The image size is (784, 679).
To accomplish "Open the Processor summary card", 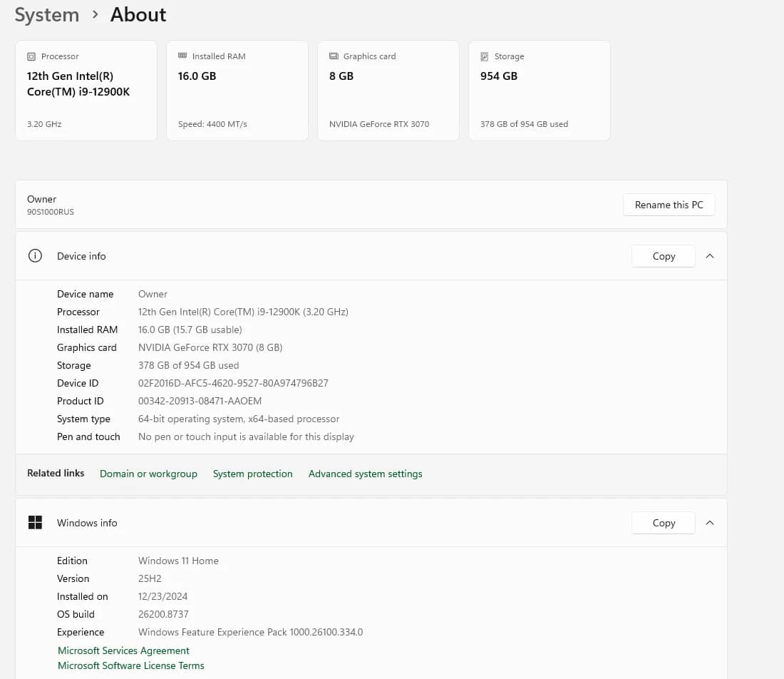I will click(x=86, y=91).
